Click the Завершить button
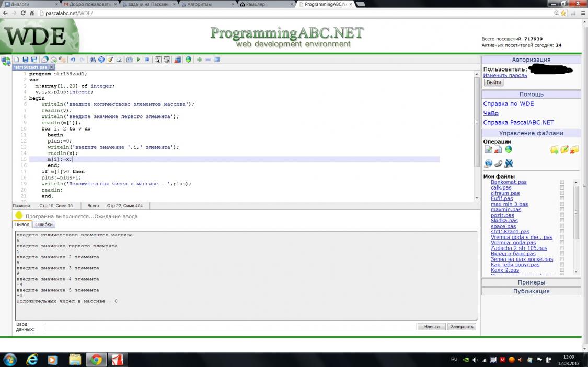 [462, 327]
